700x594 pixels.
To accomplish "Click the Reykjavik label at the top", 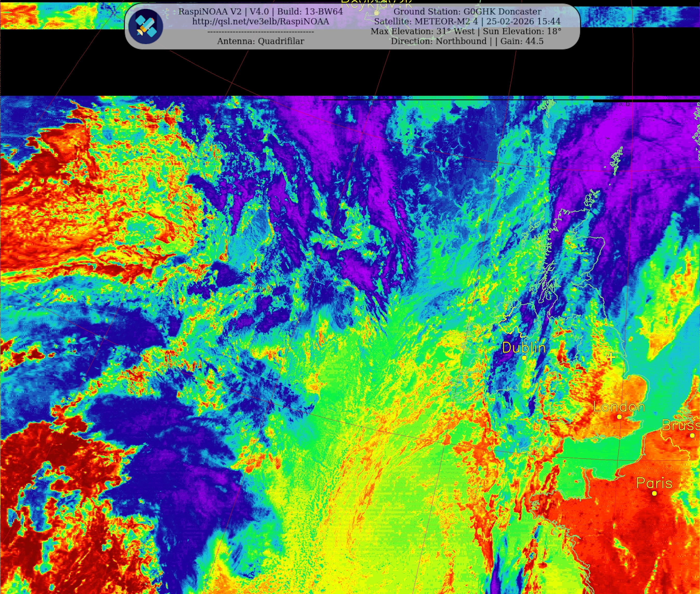I will point(376,4).
